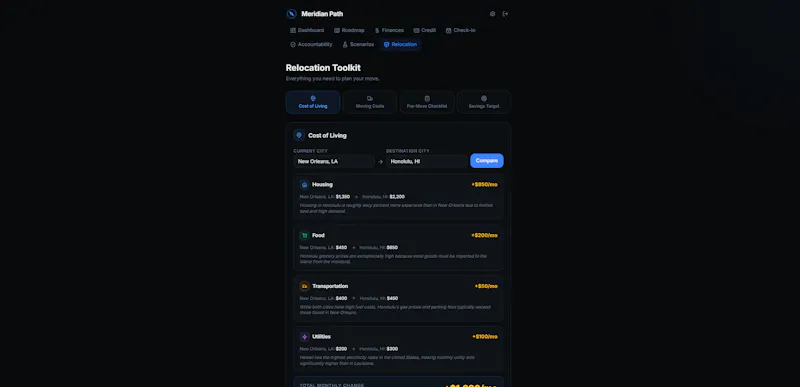Open the Scenarios page

click(358, 44)
